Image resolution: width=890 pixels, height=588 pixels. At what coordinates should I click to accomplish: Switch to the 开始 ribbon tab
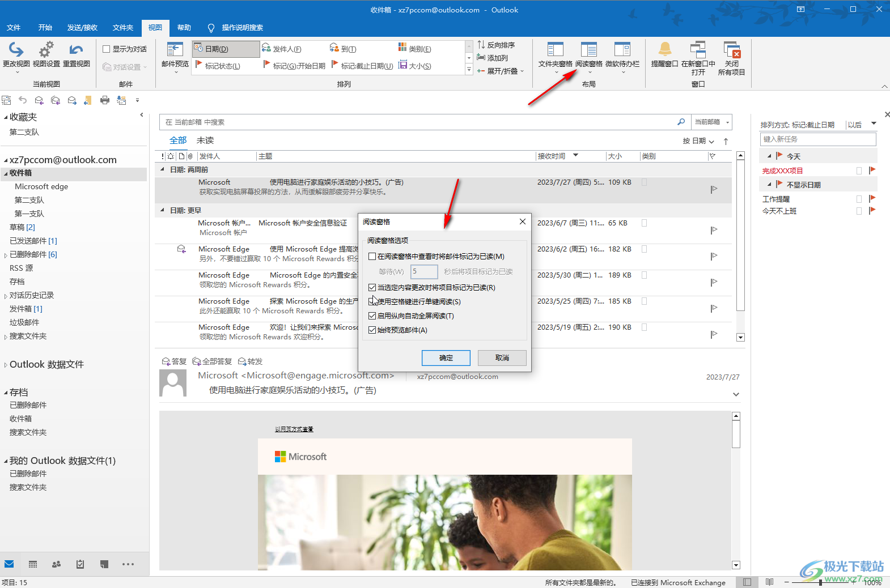pos(45,27)
